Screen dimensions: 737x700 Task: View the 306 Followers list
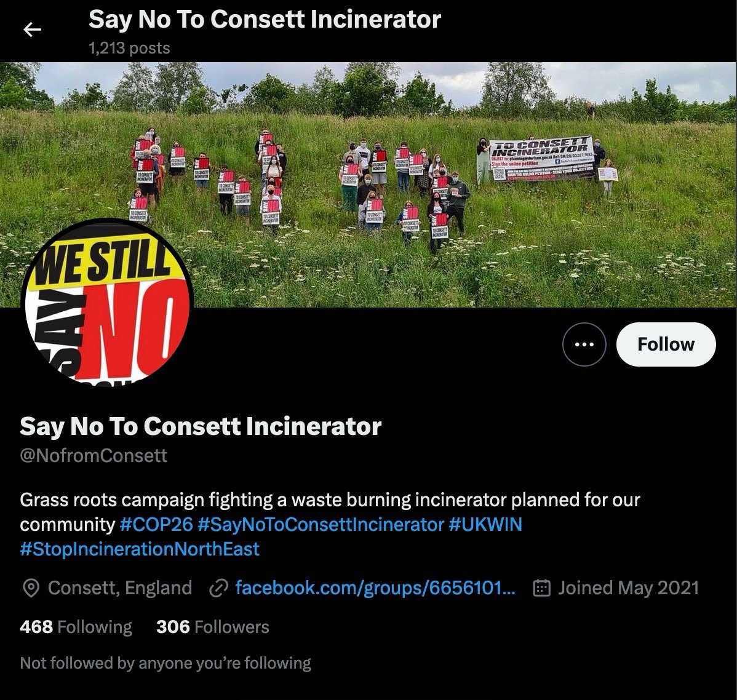212,627
